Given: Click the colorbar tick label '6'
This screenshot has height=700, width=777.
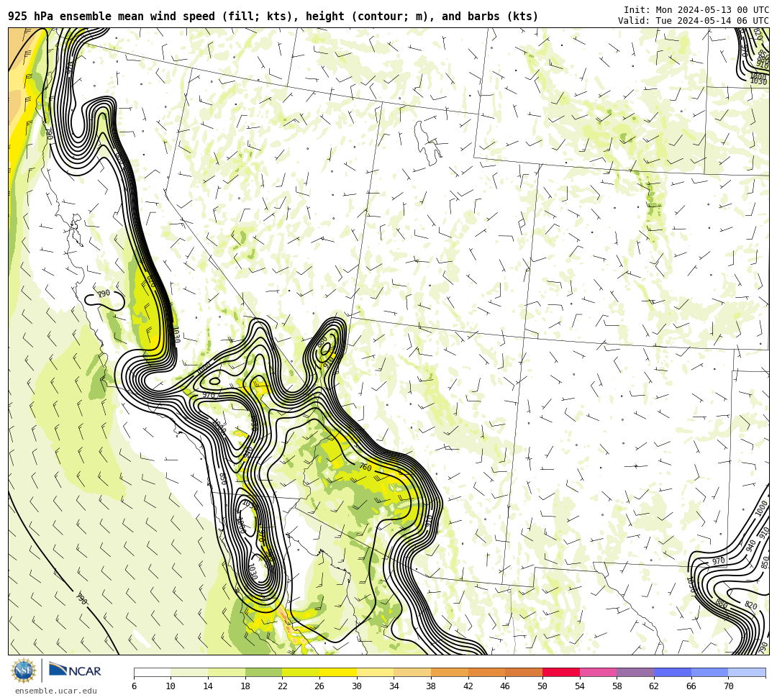Looking at the screenshot, I should coord(134,686).
